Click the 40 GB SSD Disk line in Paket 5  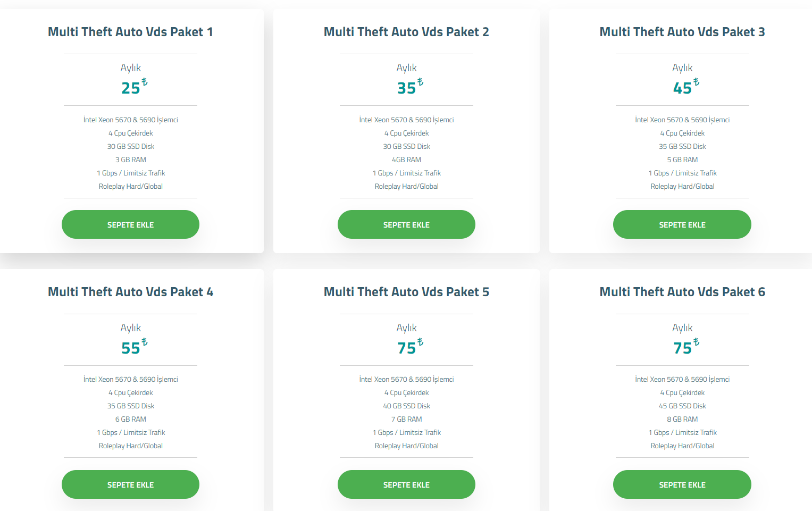pos(406,406)
